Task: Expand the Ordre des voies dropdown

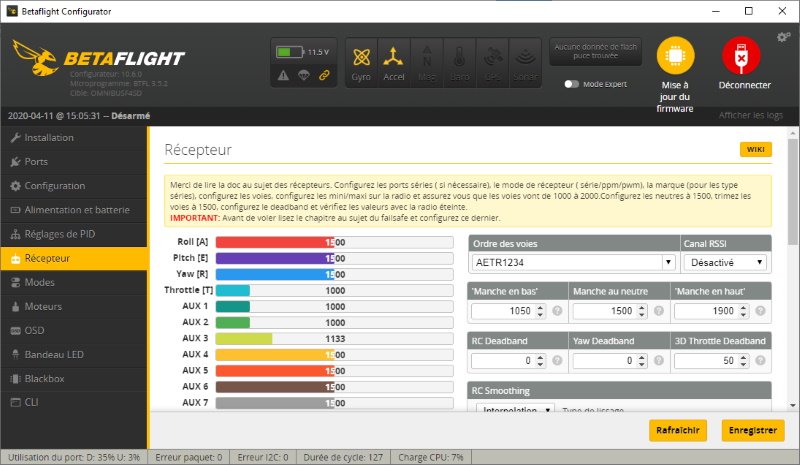Action: coord(572,262)
